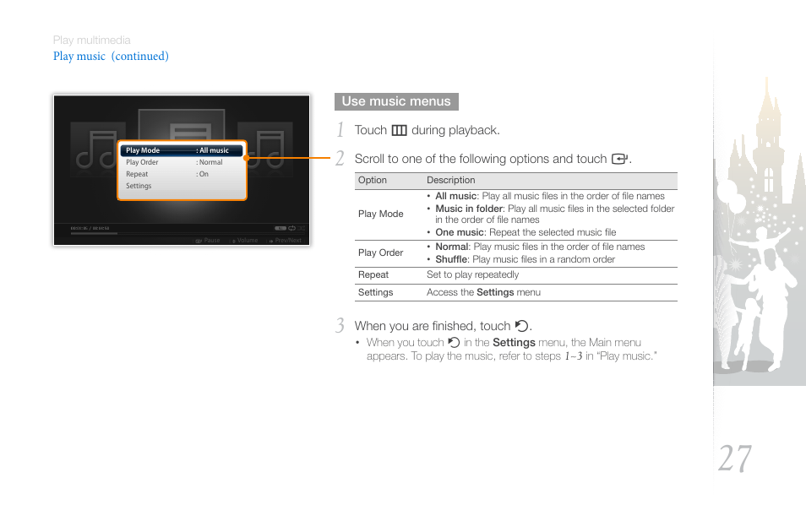
Task: Click the 'Settings' cell in the options table
Action: (x=375, y=292)
